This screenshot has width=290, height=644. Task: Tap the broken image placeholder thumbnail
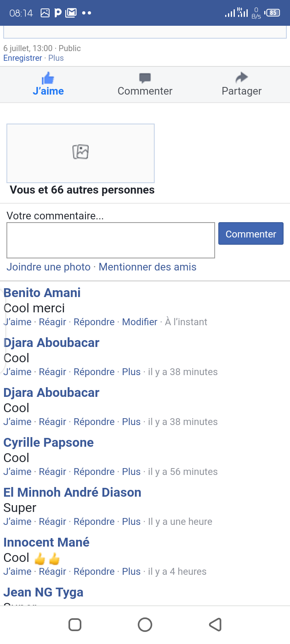click(x=81, y=153)
